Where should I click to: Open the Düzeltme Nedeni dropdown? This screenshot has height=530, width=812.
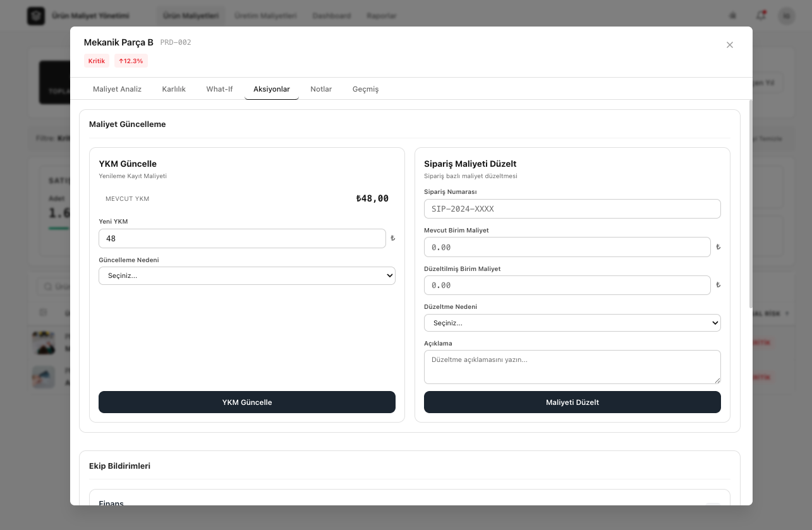572,323
